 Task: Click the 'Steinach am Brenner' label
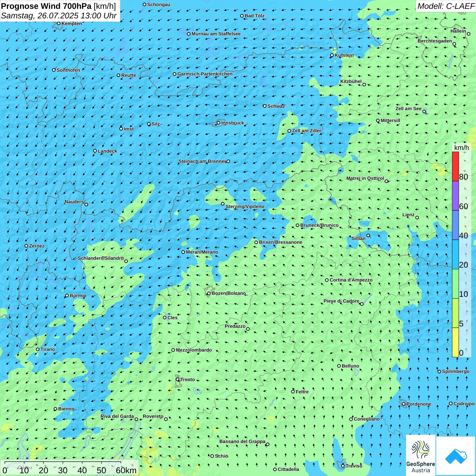202,161
